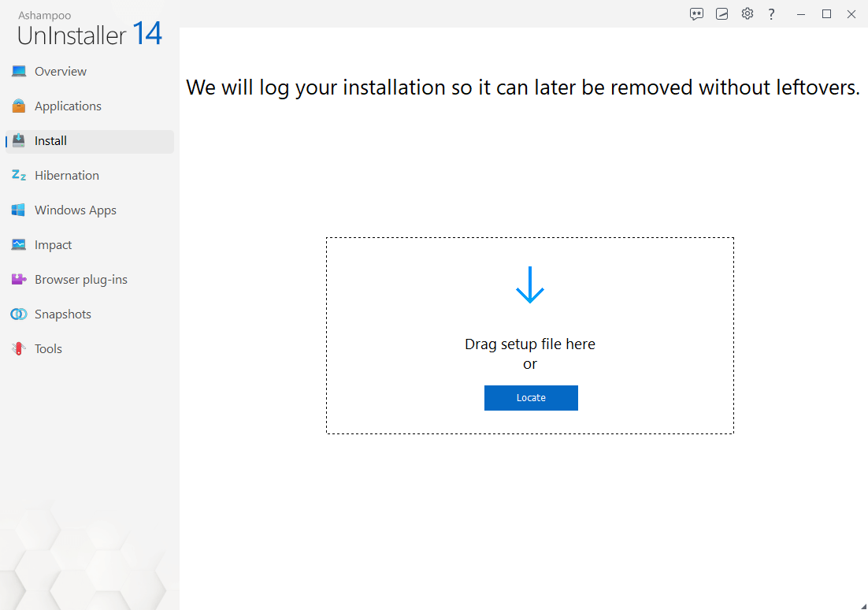The height and width of the screenshot is (610, 868).
Task: Show the Impact monitor page
Action: click(x=53, y=245)
